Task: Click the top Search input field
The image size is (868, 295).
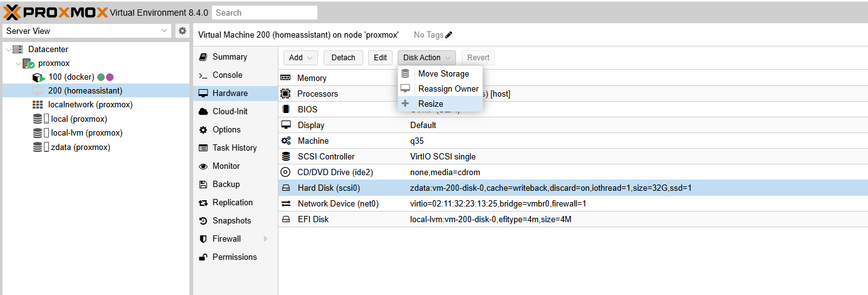Action: [264, 13]
